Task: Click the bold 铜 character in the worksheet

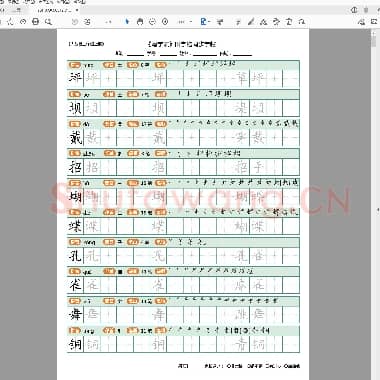Action: [x=75, y=344]
